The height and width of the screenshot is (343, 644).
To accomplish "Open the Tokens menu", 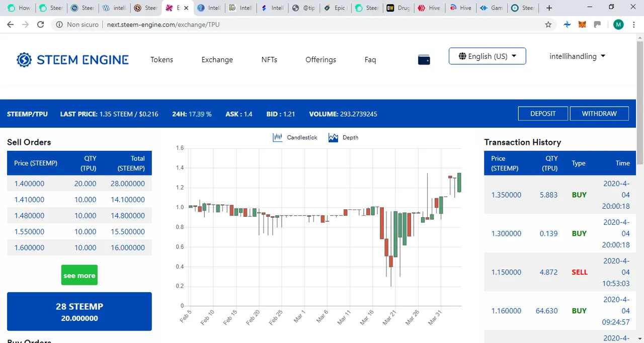I will pos(162,59).
